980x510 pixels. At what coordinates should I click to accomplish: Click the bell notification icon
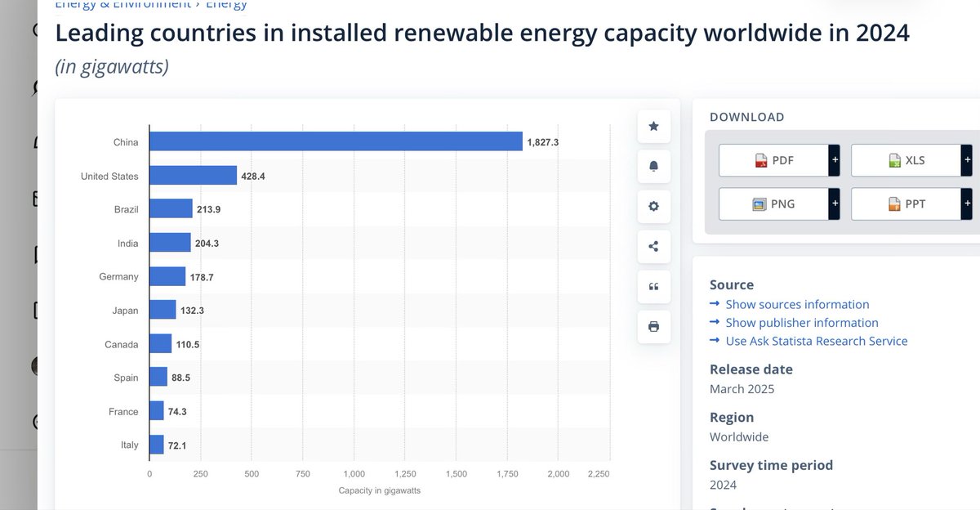point(653,166)
